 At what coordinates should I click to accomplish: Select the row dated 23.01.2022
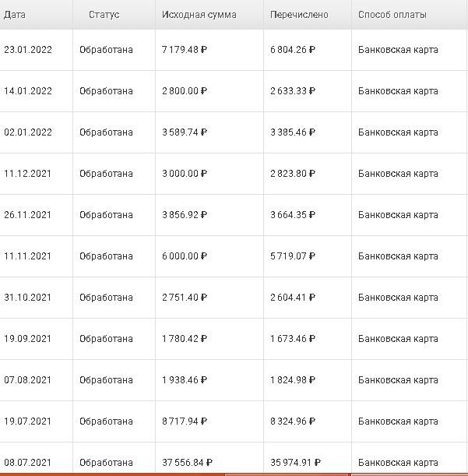click(x=28, y=50)
